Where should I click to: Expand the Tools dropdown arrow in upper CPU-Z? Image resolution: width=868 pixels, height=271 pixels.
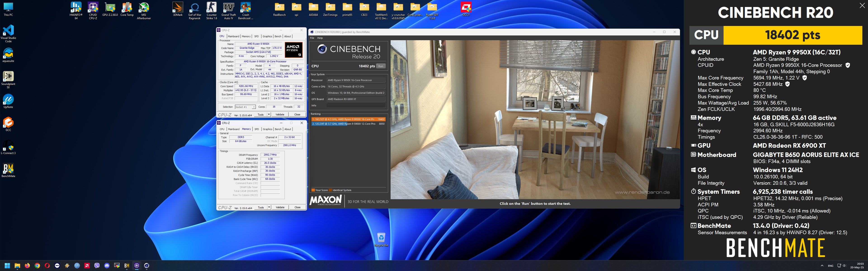269,114
